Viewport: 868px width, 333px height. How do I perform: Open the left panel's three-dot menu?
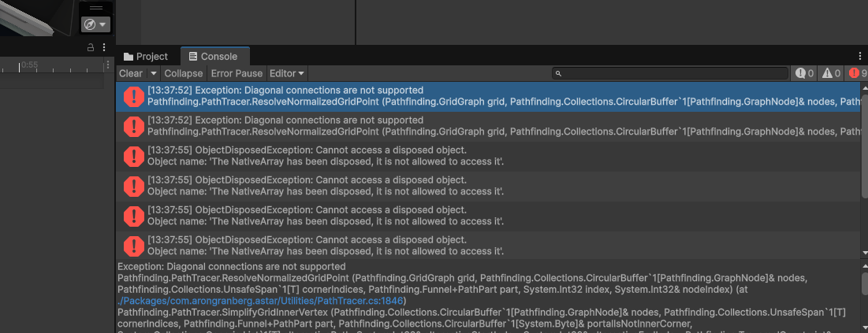tap(104, 47)
